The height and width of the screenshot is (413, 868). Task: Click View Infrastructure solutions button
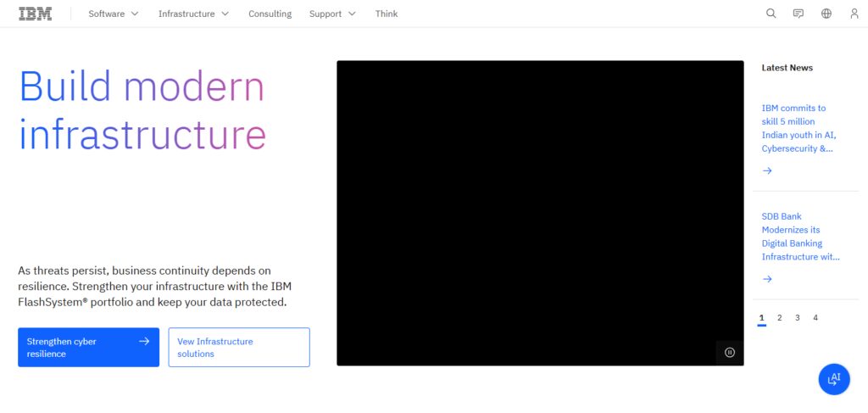tap(239, 347)
